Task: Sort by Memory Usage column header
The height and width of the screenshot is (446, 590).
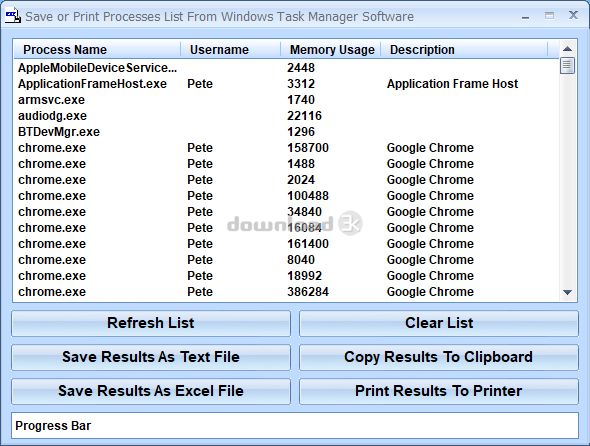Action: 331,50
